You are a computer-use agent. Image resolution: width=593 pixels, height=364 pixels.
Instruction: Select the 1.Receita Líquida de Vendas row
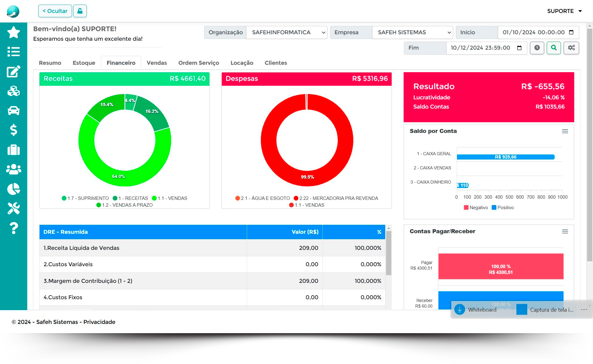(212, 248)
